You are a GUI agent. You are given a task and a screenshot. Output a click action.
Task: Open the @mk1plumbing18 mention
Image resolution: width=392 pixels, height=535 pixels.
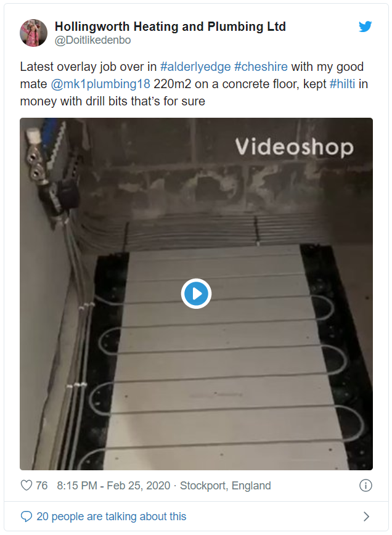point(100,84)
